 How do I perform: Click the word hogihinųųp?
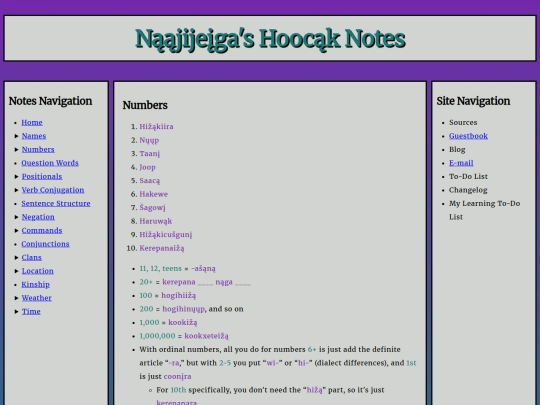tap(183, 309)
